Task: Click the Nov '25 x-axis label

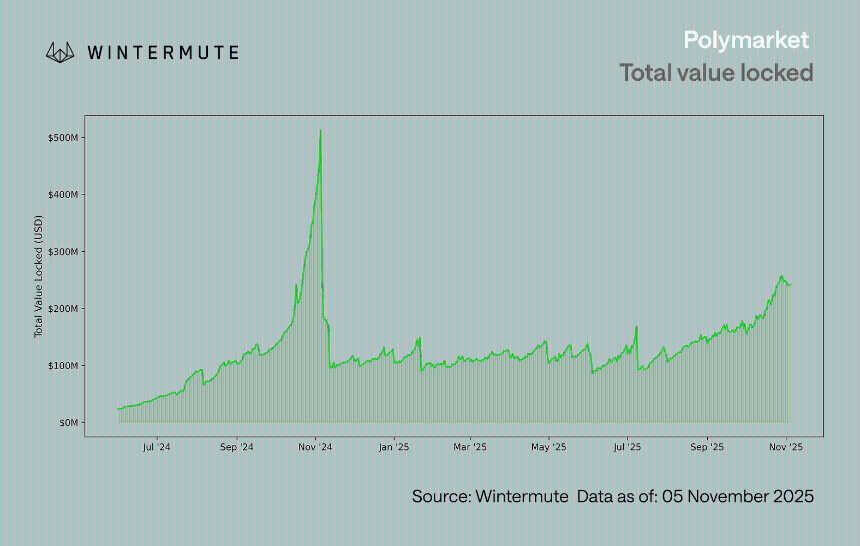Action: tap(786, 447)
